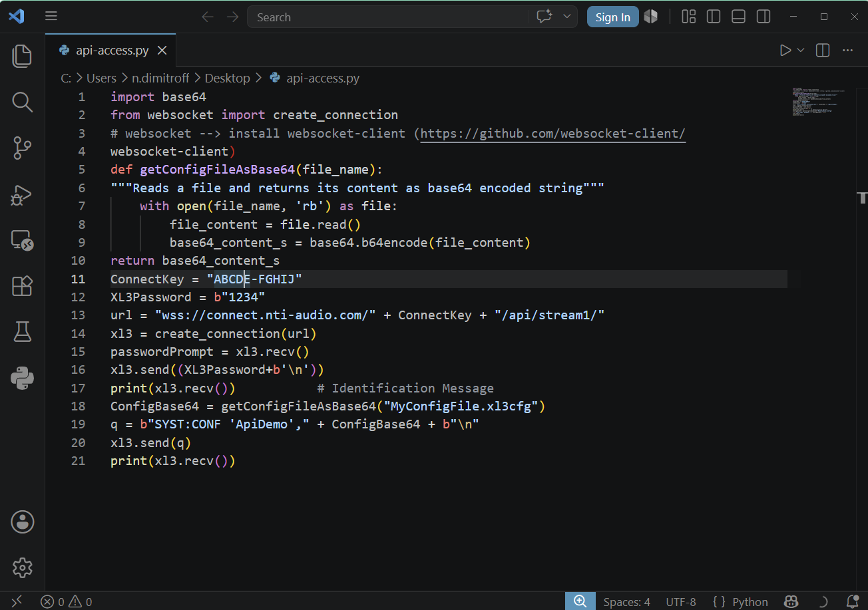Click the vertical scrollbar marker
The width and height of the screenshot is (868, 610).
863,197
